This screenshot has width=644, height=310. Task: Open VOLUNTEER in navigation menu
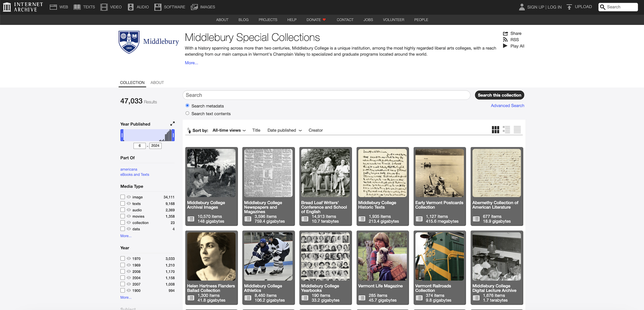click(x=394, y=20)
